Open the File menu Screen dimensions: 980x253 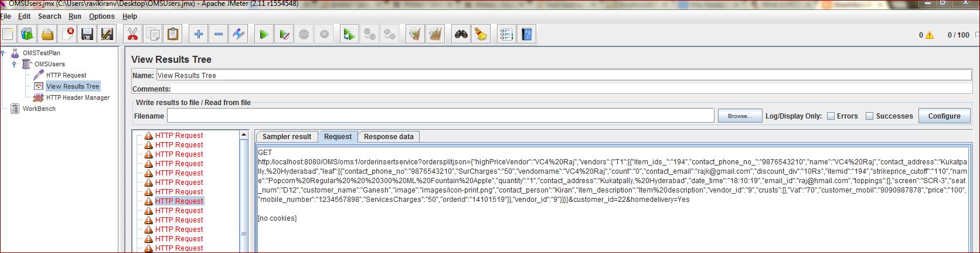[6, 16]
